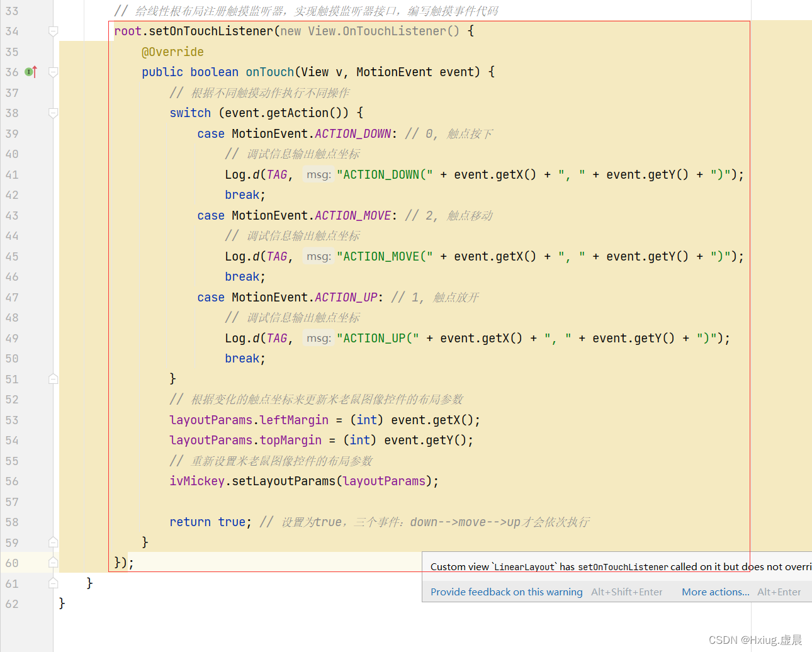Click the override gutter icon on line 36
The height and width of the screenshot is (652, 812).
[x=31, y=72]
